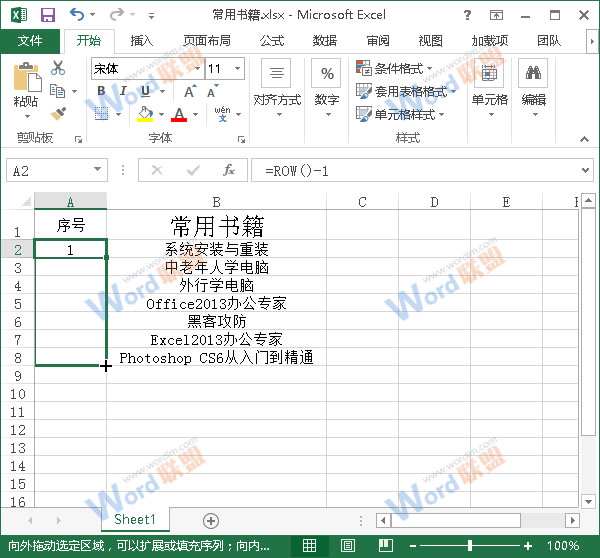The image size is (600, 558).
Task: Select cell containing 黑客攻防
Action: tap(216, 321)
